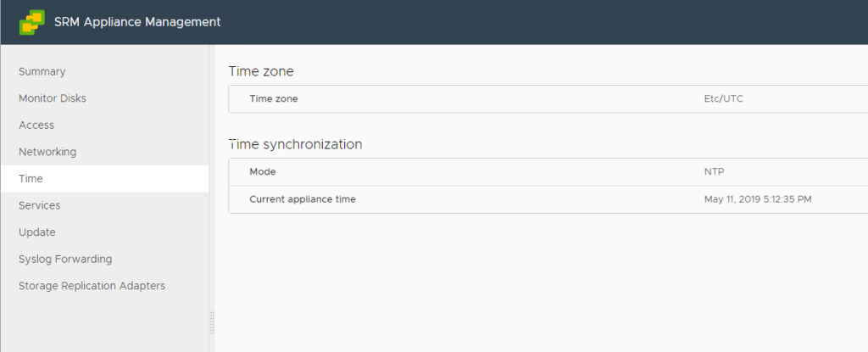Go to Monitor Disks section

click(x=53, y=98)
